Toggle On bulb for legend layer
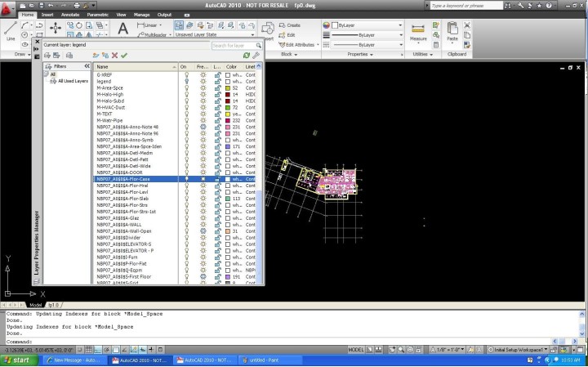The image size is (588, 367). (186, 81)
